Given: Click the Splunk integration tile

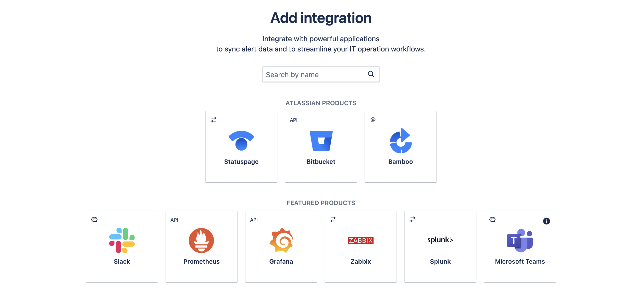Looking at the screenshot, I should pos(441,246).
